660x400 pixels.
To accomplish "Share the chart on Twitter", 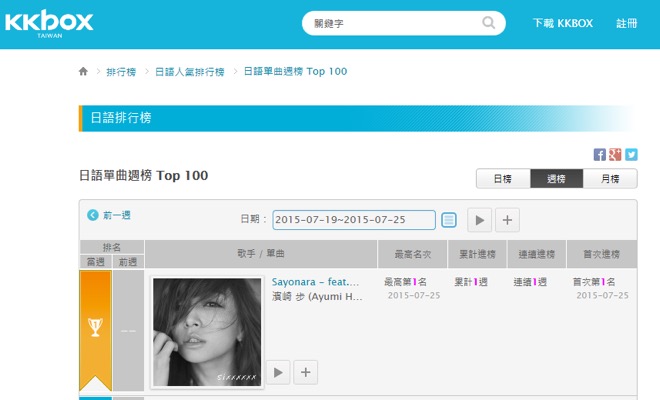I will coord(631,154).
